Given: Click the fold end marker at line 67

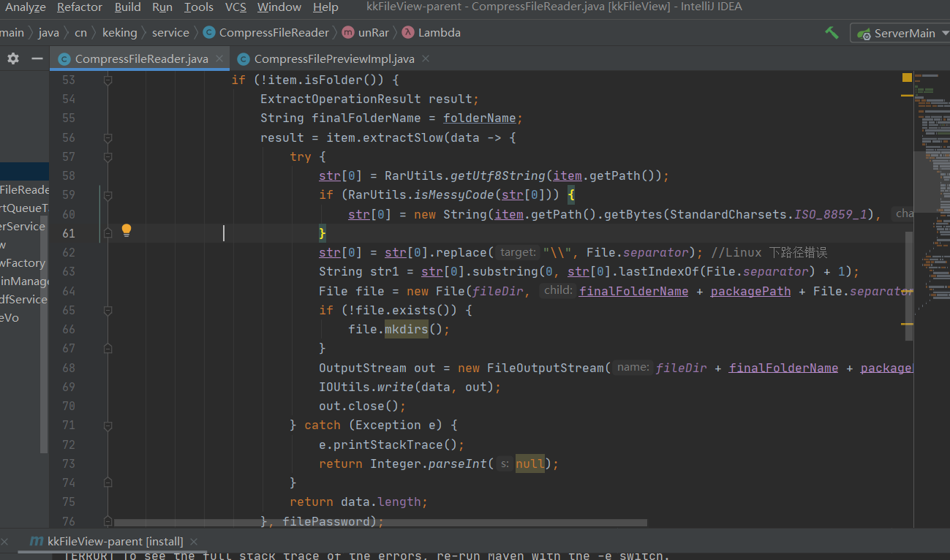Looking at the screenshot, I should coord(108,349).
